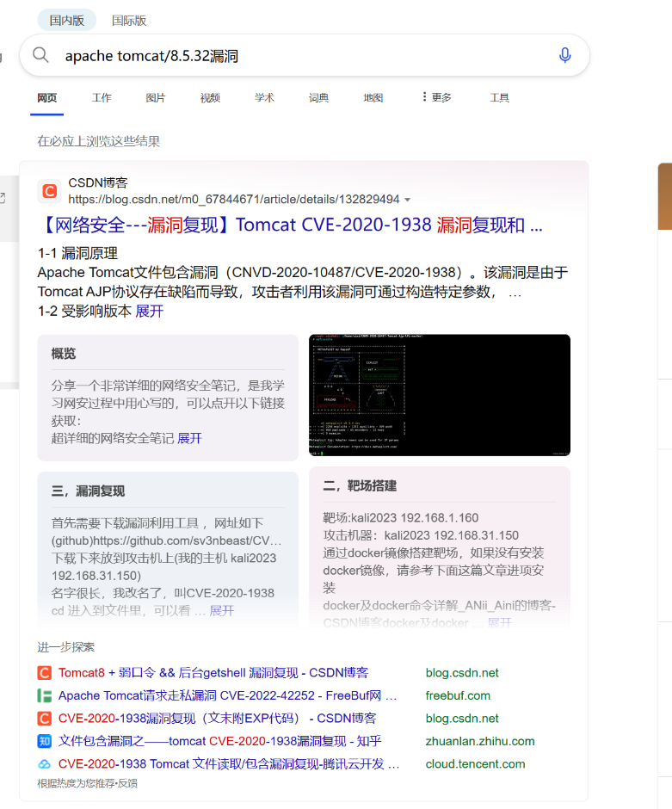Open the Tomcat CVE-2020-1938 漏洞复现 result title
The image size is (672, 809).
291,225
